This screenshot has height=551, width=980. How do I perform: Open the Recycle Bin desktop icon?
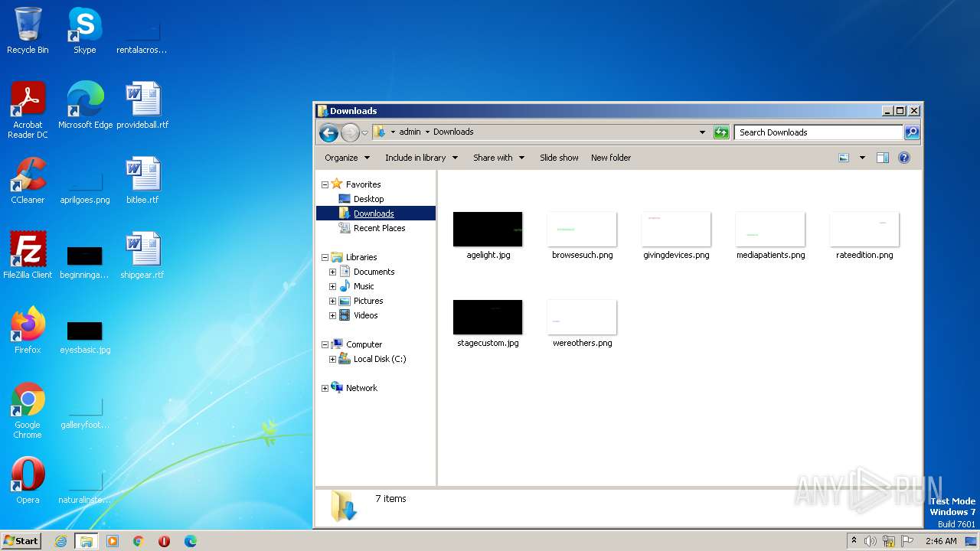click(x=28, y=31)
